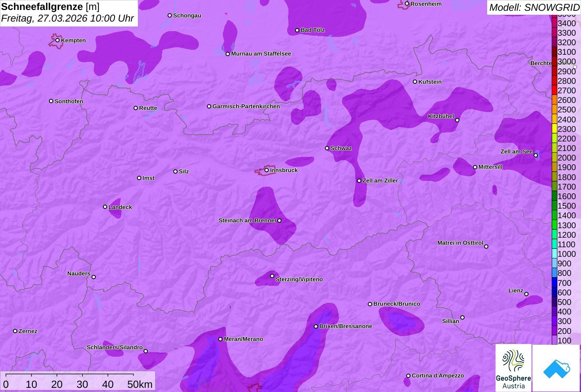
Task: Click the Schneefallgrenze [m] title
Action: pos(51,7)
